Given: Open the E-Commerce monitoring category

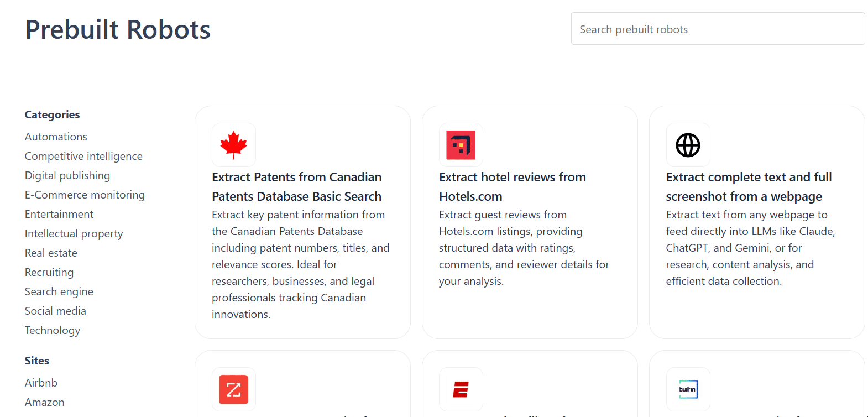Looking at the screenshot, I should point(85,195).
